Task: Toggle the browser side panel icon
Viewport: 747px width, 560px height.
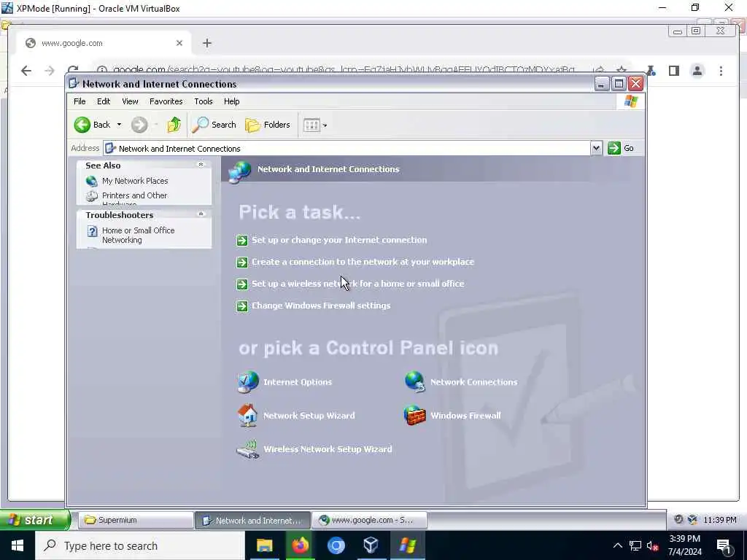Action: tap(673, 71)
